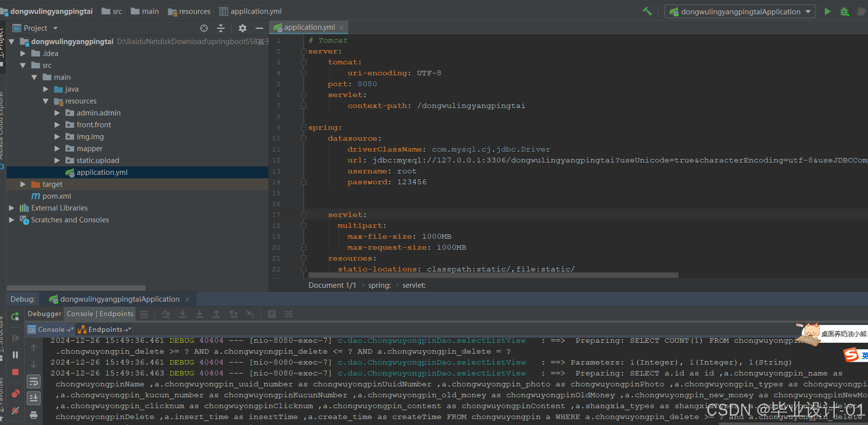This screenshot has height=425, width=868.
Task: Toggle scroll to end of console
Action: tap(34, 398)
